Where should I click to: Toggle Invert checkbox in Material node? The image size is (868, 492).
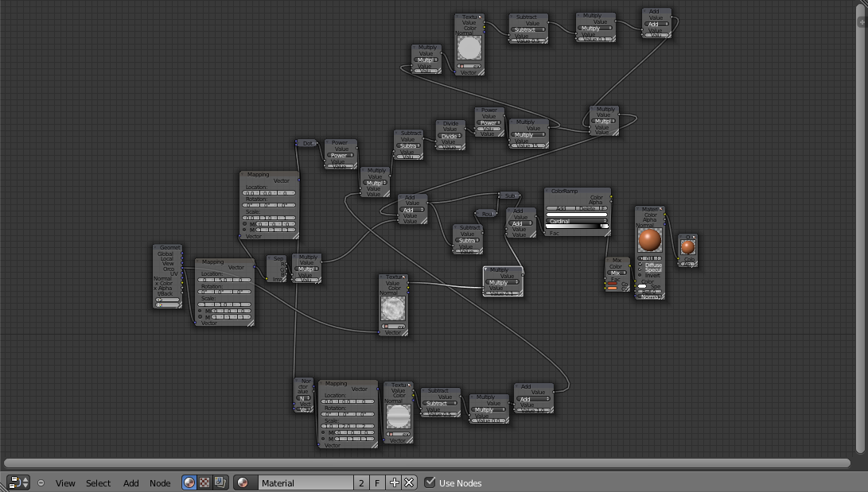640,275
